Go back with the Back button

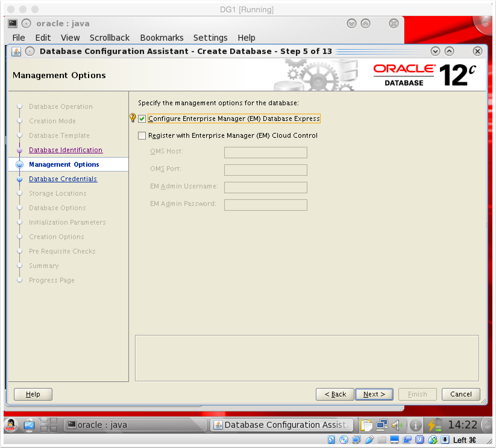coord(335,394)
